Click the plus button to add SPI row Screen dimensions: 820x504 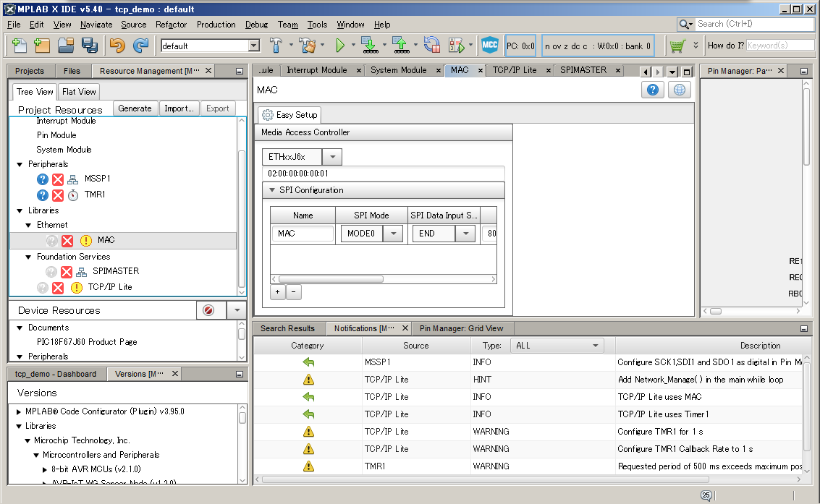click(278, 292)
